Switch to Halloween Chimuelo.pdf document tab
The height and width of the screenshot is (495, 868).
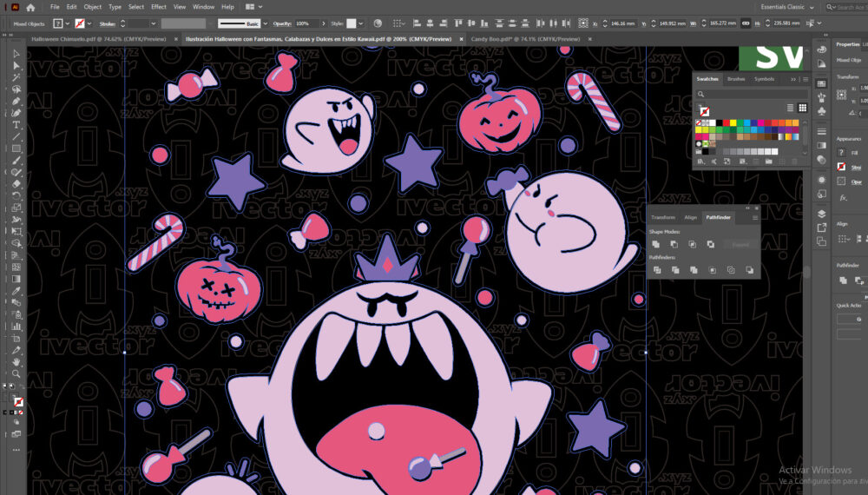point(99,39)
